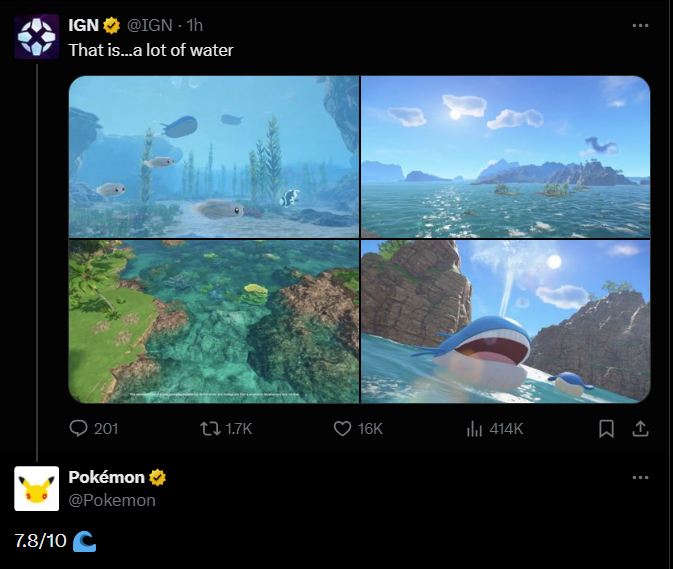Open the @IGN handle link
This screenshot has height=569, width=673.
(149, 25)
